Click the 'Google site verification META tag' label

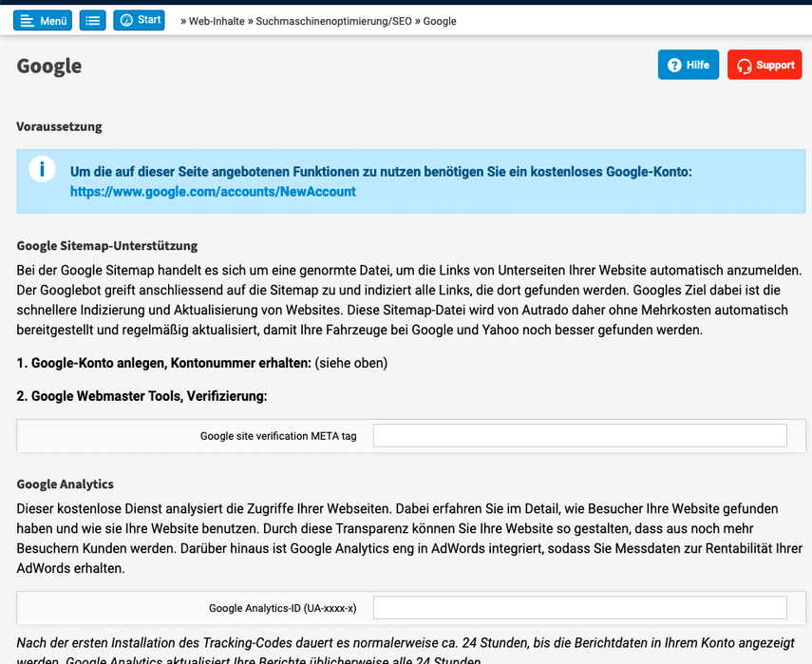(278, 436)
